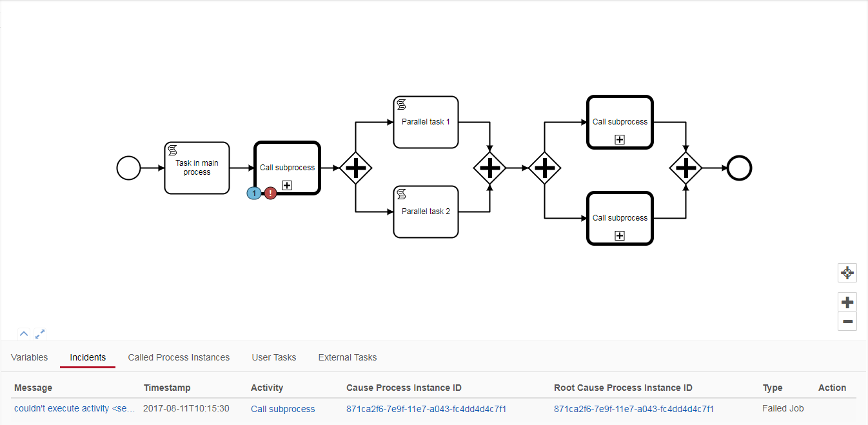Click the blue running-instances badge showing 1

pos(254,193)
